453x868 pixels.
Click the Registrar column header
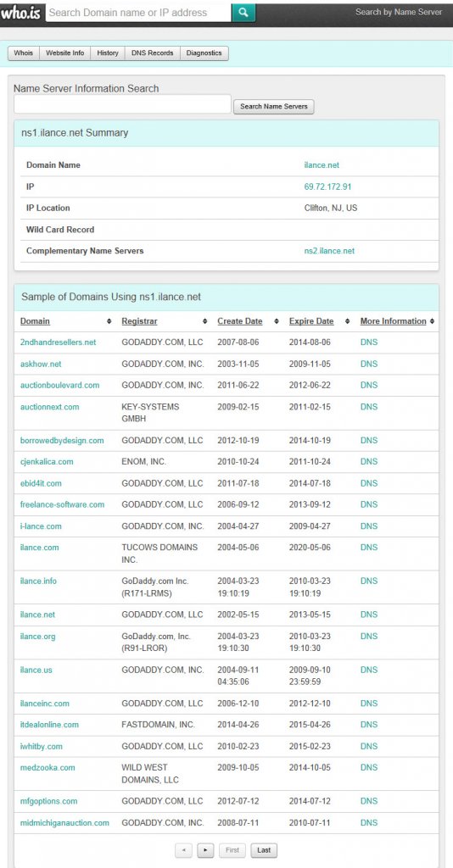(x=140, y=321)
